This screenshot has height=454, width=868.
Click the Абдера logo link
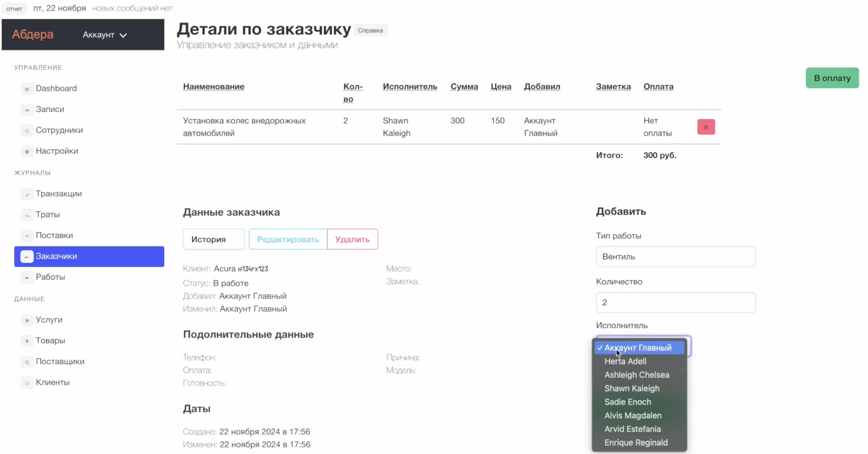click(x=33, y=34)
